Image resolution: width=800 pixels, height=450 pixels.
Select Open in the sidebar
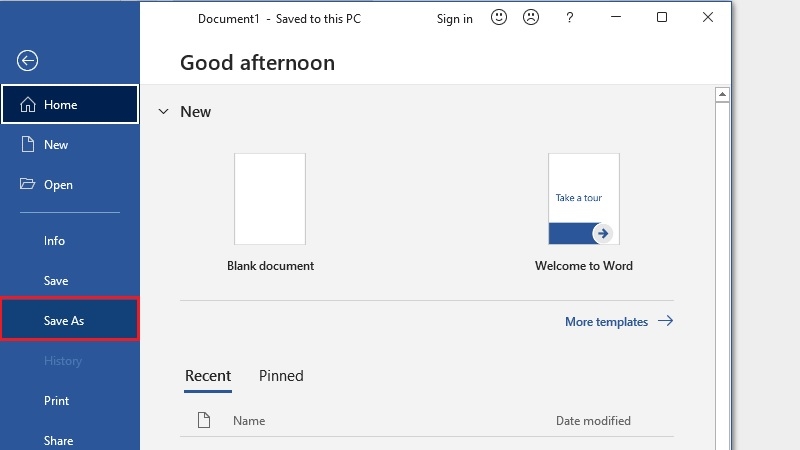(x=70, y=185)
